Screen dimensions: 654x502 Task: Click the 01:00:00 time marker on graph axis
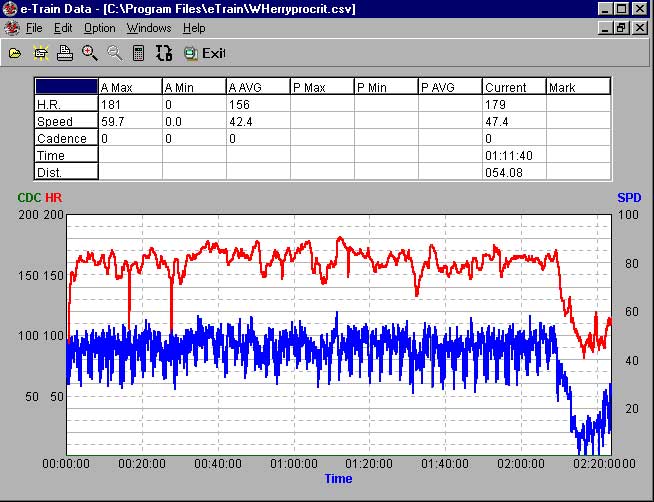tap(294, 464)
